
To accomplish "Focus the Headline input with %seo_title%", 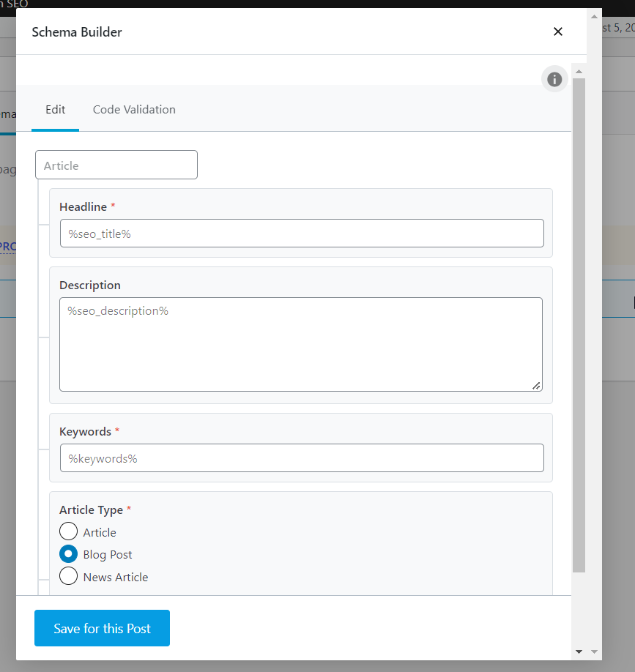I will 302,234.
